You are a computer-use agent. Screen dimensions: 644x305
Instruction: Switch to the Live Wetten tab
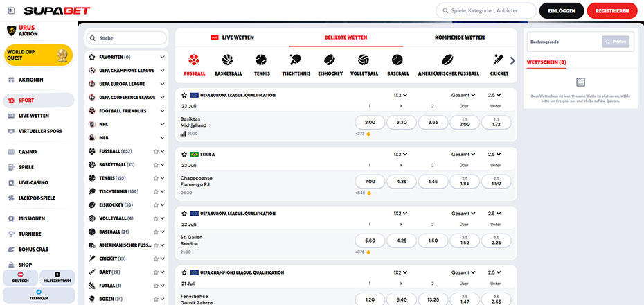tap(232, 37)
